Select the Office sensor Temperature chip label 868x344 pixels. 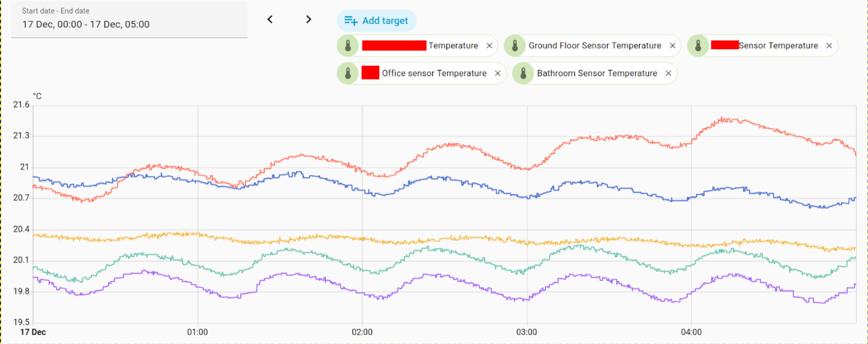click(x=434, y=73)
